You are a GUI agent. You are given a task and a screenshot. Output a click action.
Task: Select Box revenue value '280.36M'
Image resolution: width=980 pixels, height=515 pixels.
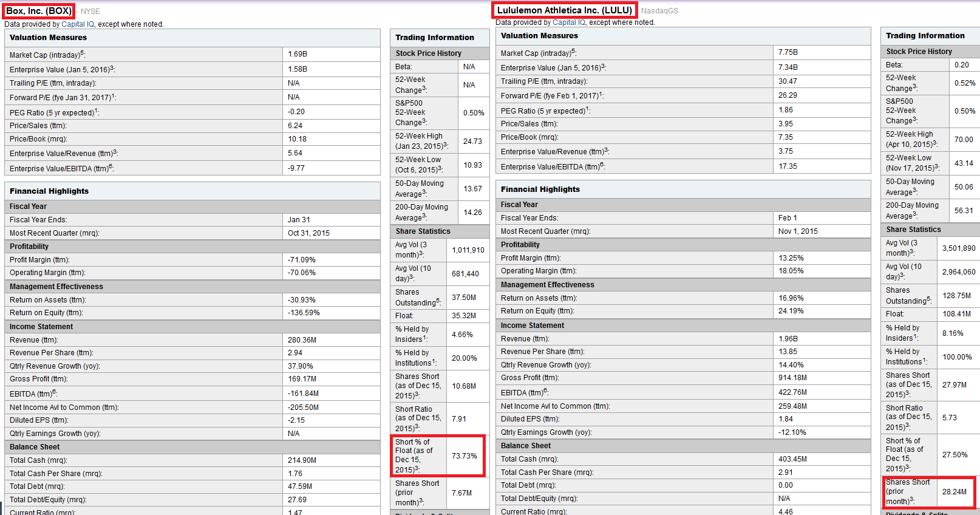[302, 340]
